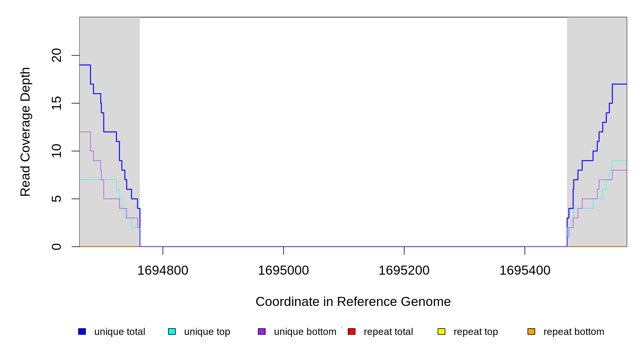644x351 pixels.
Task: Click the y-axis tick label 20
Action: point(56,55)
